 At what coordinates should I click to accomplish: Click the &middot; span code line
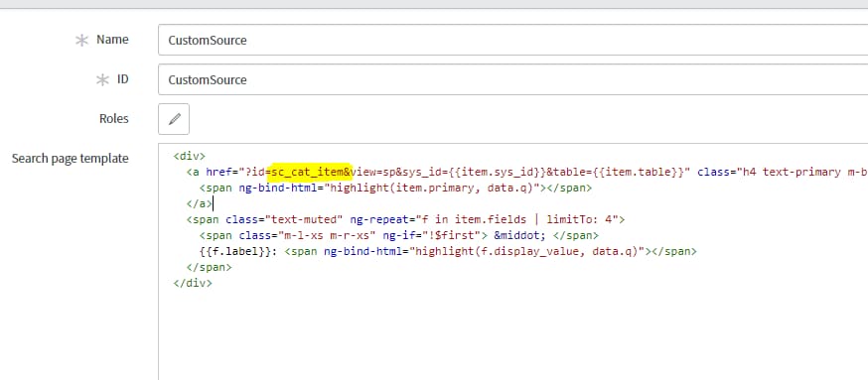[398, 235]
